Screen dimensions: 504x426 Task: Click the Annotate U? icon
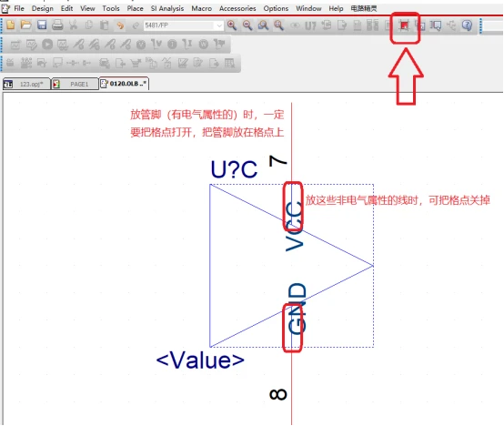pyautogui.click(x=310, y=25)
